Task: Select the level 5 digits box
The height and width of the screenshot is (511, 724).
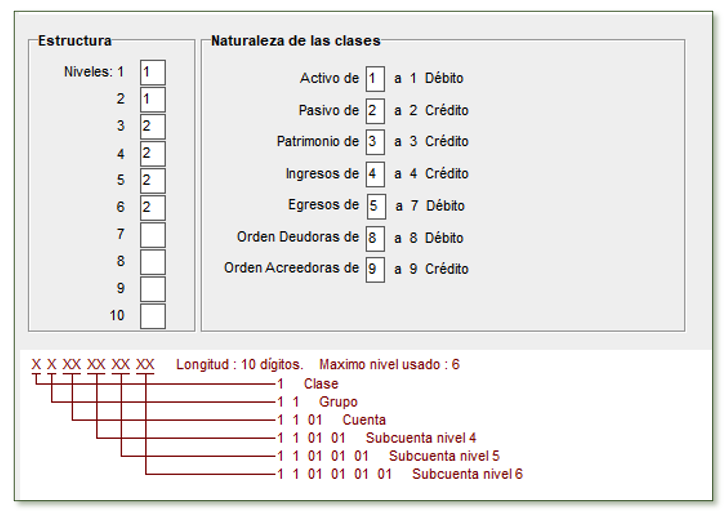Action: tap(152, 181)
